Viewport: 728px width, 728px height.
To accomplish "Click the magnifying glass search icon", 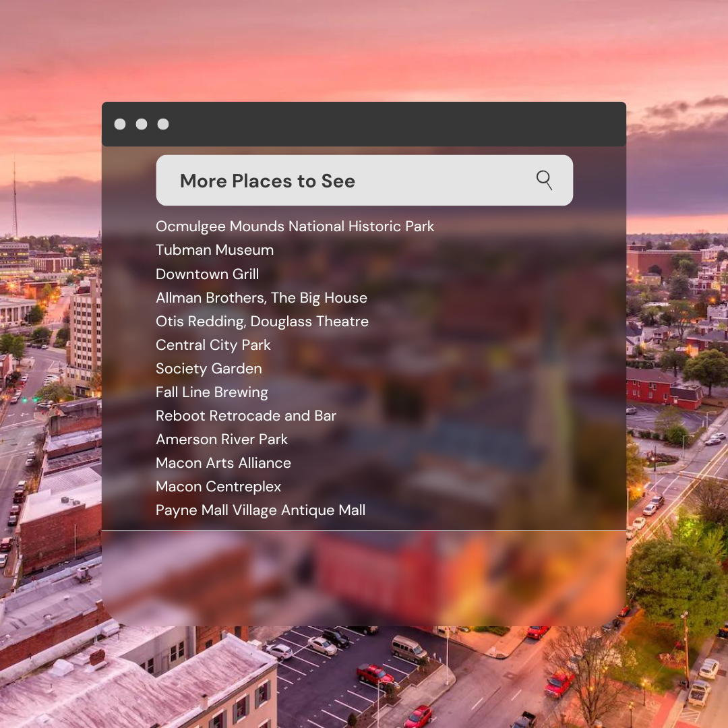I will coord(544,180).
